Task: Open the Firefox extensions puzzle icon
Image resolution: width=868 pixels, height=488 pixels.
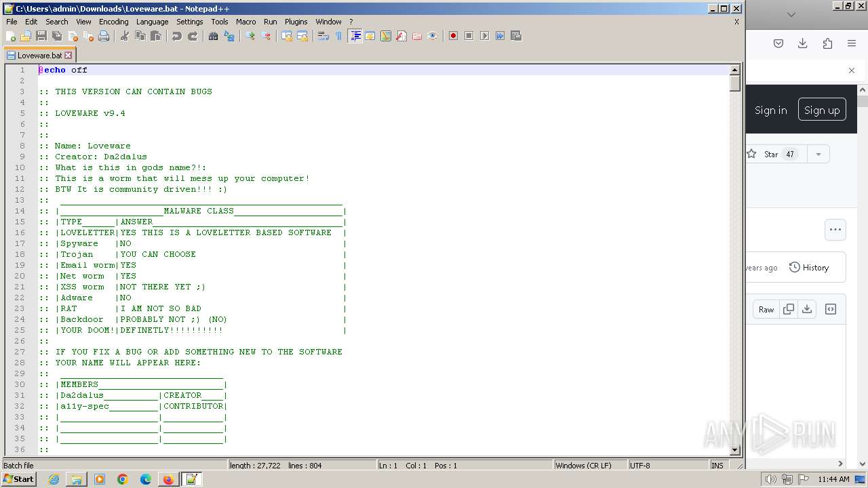Action: (827, 43)
